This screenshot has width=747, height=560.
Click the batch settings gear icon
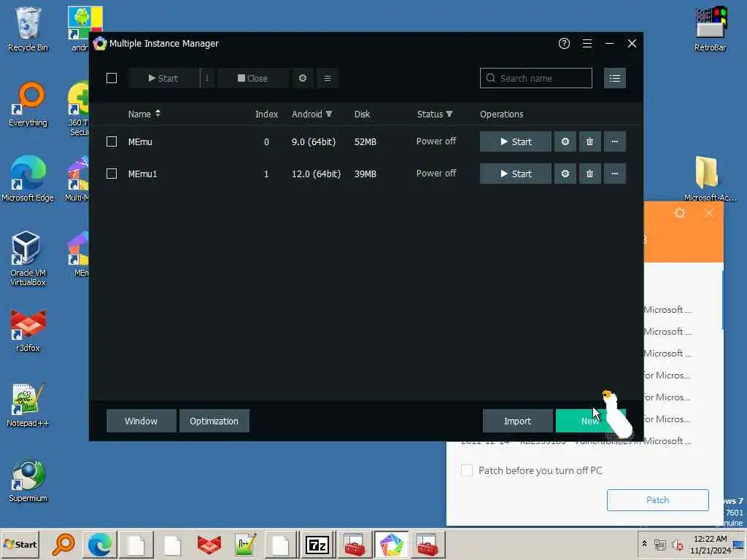pos(303,78)
